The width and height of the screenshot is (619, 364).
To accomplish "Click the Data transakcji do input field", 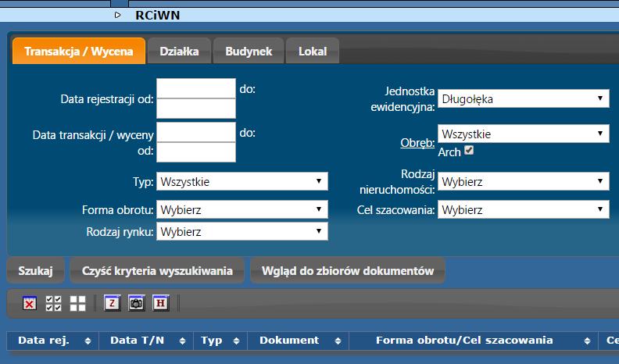I will (x=196, y=152).
